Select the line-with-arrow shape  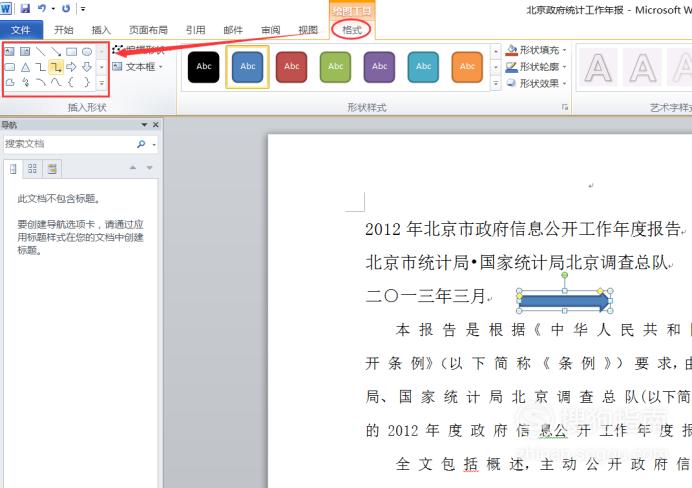point(56,52)
